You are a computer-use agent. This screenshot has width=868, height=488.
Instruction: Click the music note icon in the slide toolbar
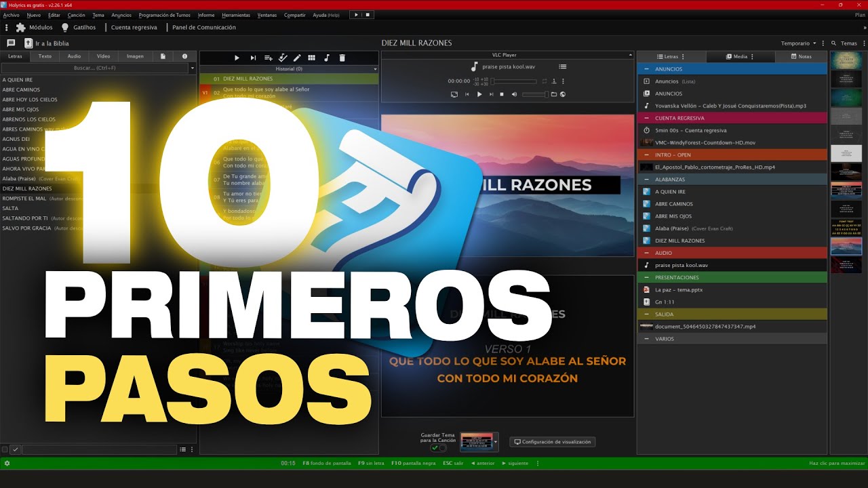pyautogui.click(x=327, y=58)
